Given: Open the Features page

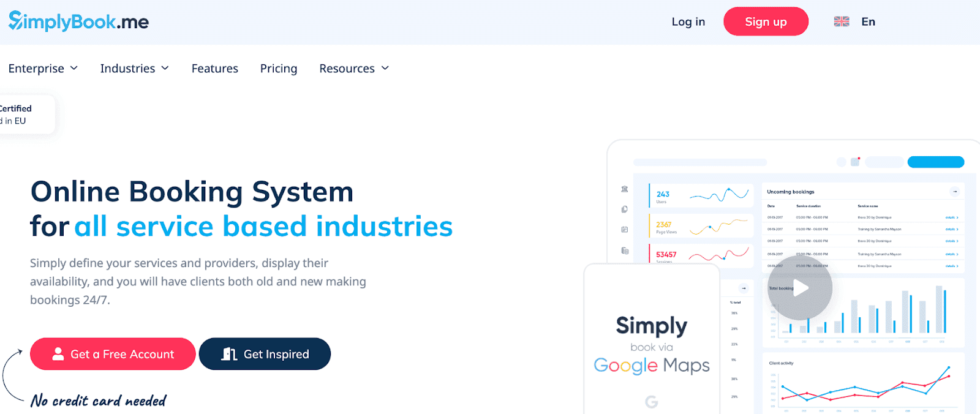Looking at the screenshot, I should click(x=214, y=68).
